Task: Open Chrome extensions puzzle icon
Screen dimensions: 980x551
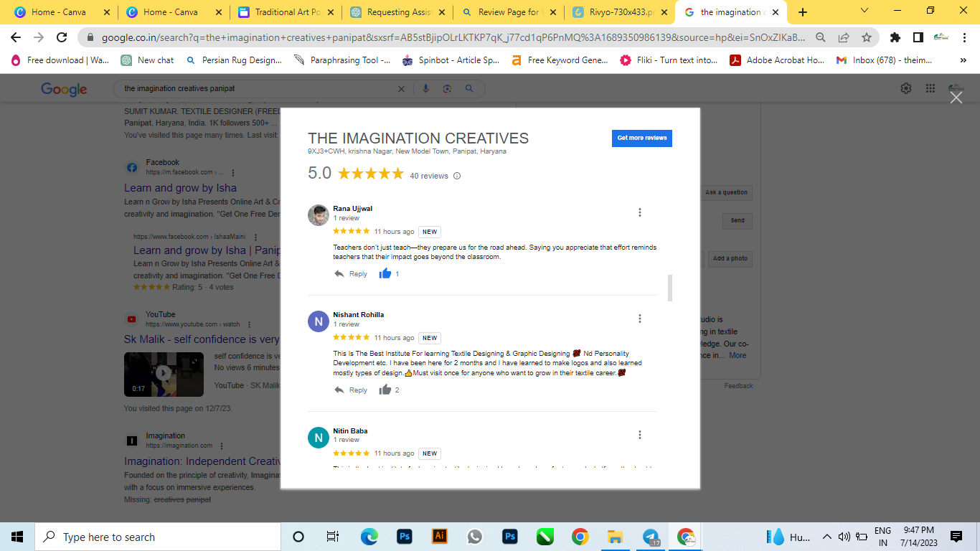Action: pos(895,37)
